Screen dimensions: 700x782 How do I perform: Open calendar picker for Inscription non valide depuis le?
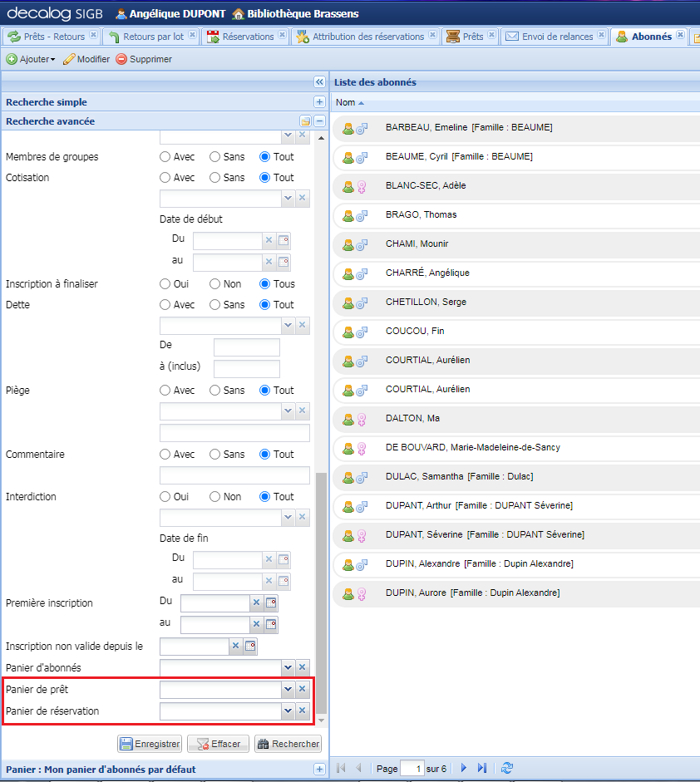[x=250, y=646]
